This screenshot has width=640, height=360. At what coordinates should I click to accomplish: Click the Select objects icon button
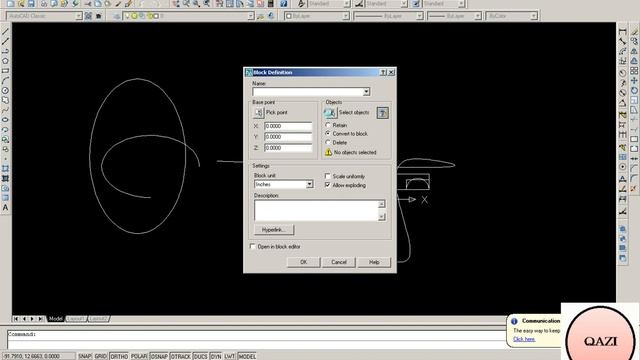[330, 113]
